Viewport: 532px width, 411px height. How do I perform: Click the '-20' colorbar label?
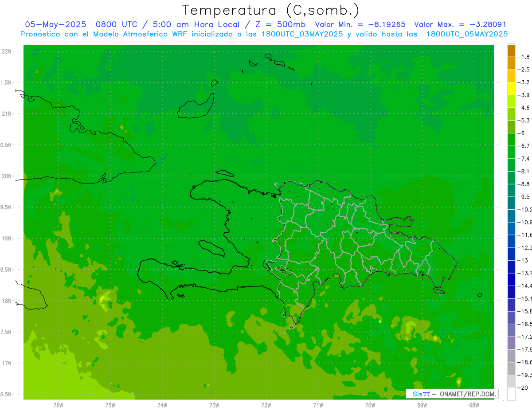coord(522,388)
